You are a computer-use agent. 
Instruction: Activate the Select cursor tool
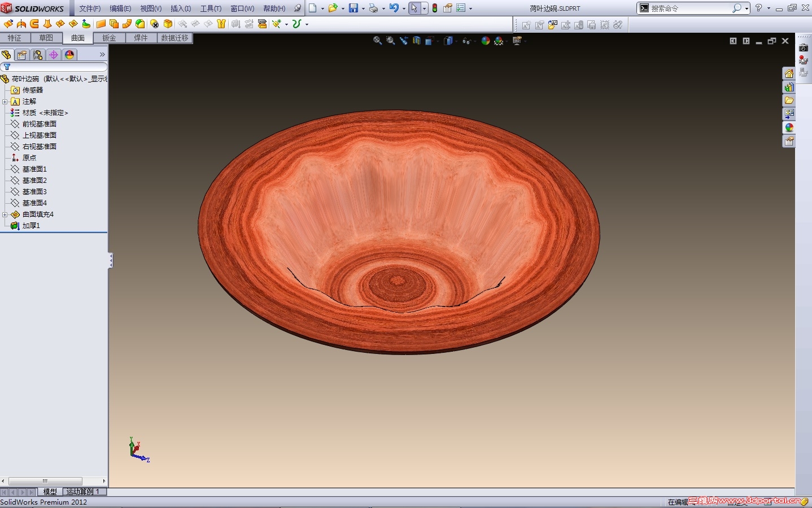[x=414, y=8]
